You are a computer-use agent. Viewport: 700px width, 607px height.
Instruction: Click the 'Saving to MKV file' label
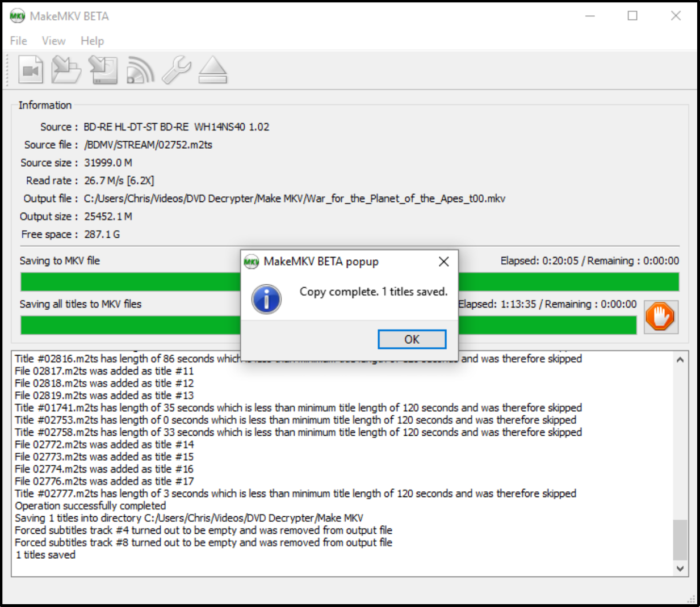(x=60, y=261)
